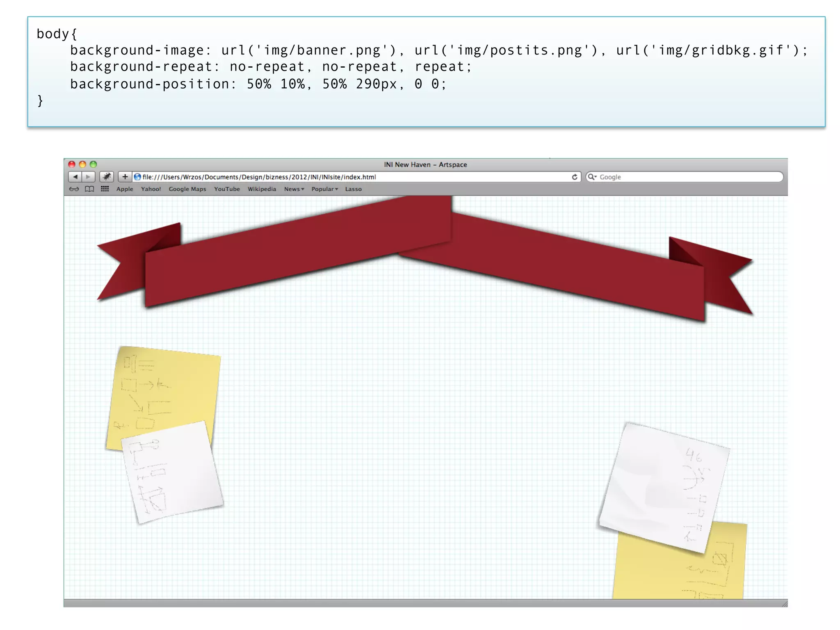Click the address bar URL field
The height and width of the screenshot is (630, 840).
coord(353,177)
